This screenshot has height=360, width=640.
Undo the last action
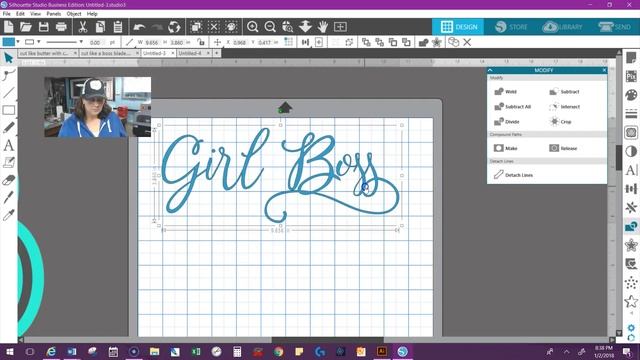[x=139, y=27]
